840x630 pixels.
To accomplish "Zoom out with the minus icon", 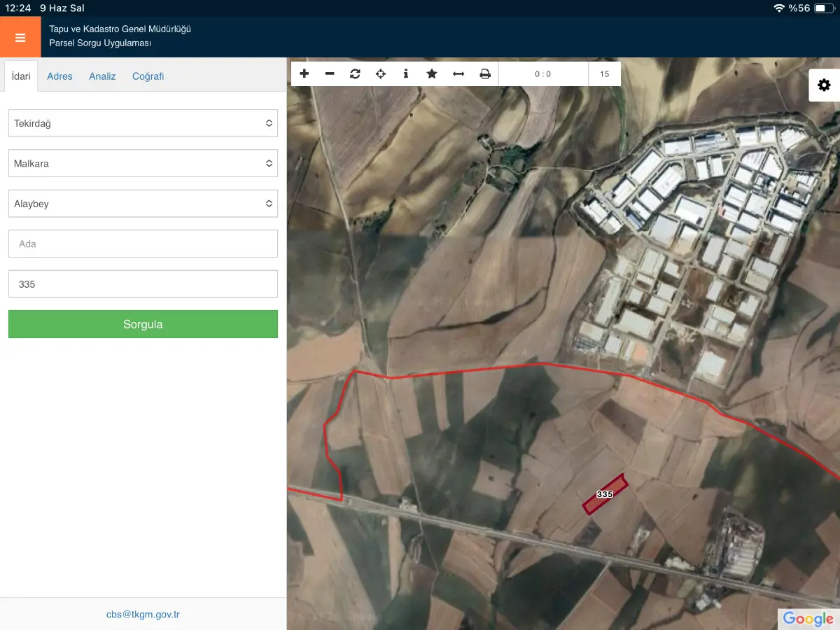I will coord(330,73).
